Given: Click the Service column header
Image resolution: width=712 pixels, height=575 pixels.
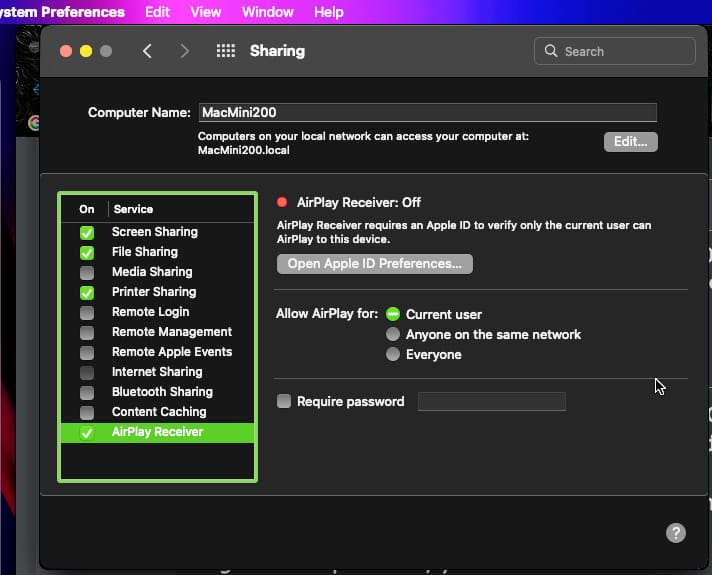Looking at the screenshot, I should pos(133,209).
